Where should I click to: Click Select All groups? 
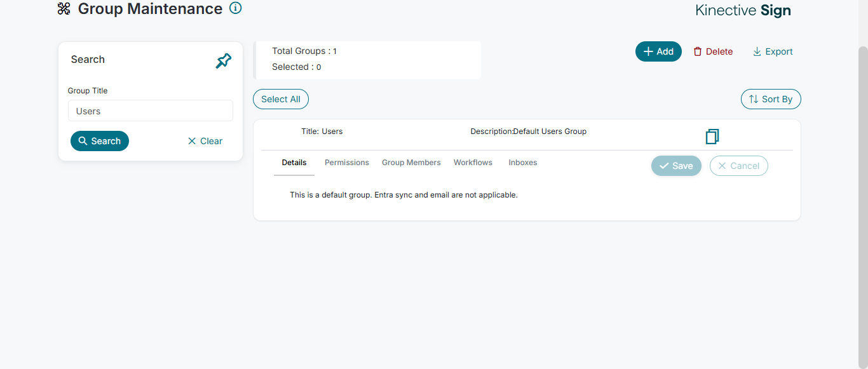281,99
